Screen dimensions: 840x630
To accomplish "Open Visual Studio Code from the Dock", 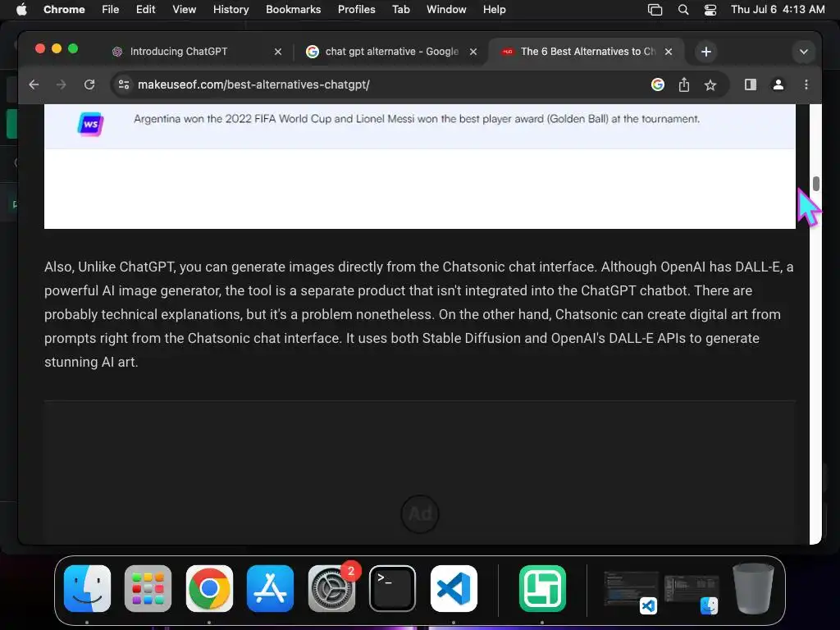I will [454, 588].
